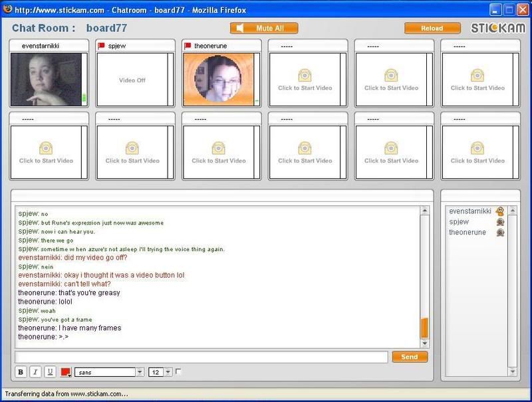
Task: Click the orange chat scrollbar thumb
Action: coord(424,328)
